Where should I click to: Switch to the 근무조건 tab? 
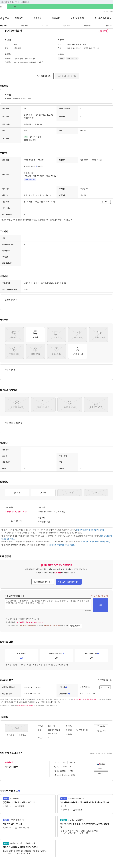click(x=24, y=26)
